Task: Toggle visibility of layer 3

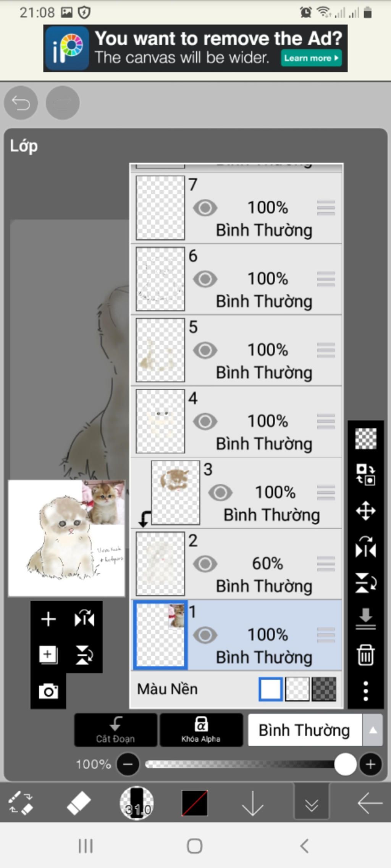Action: coord(220,493)
